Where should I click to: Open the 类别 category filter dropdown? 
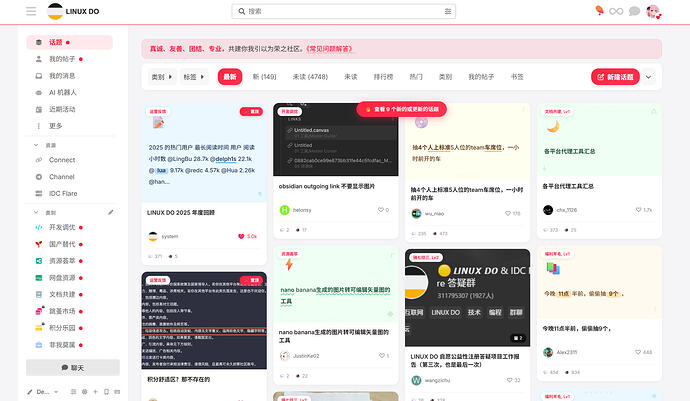coord(162,77)
